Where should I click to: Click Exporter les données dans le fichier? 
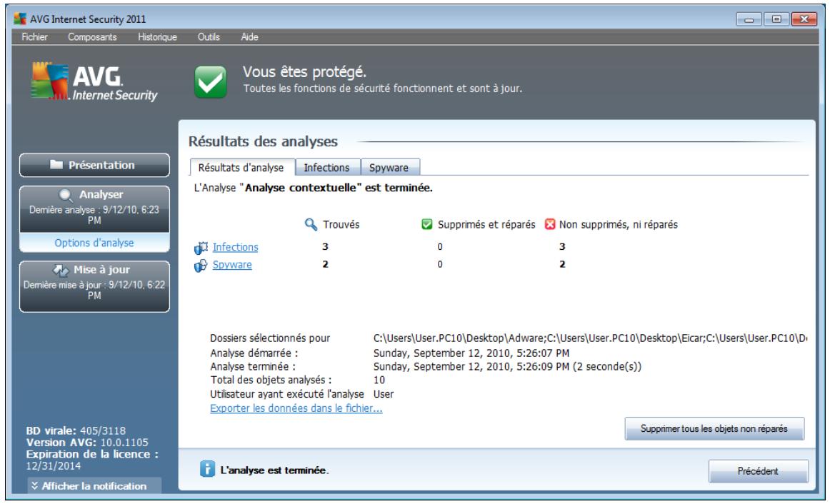click(296, 408)
